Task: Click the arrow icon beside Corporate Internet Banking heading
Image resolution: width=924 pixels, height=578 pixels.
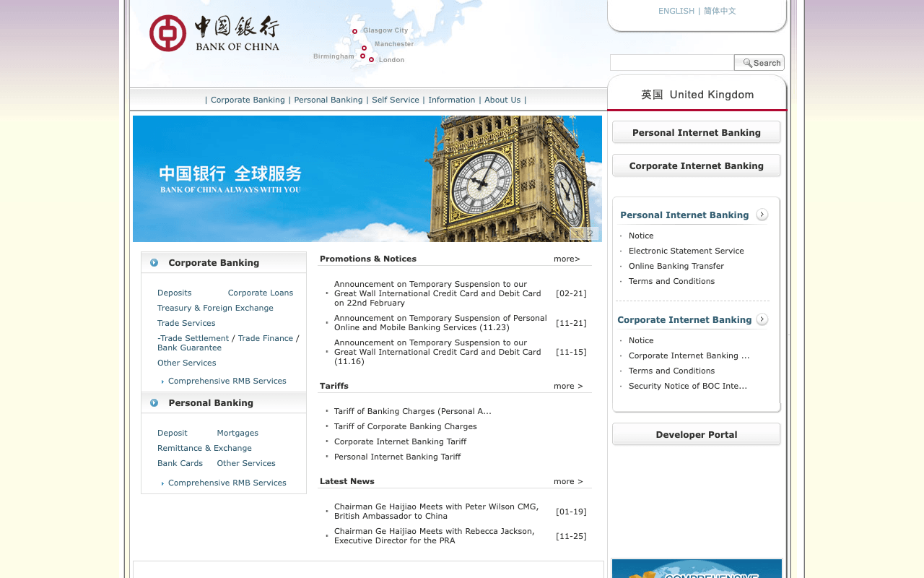Action: [x=761, y=319]
